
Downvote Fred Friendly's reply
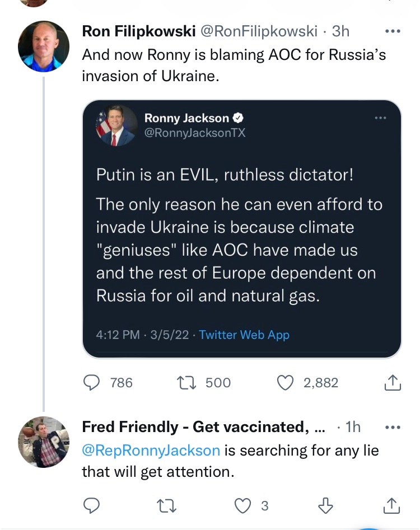325,505
